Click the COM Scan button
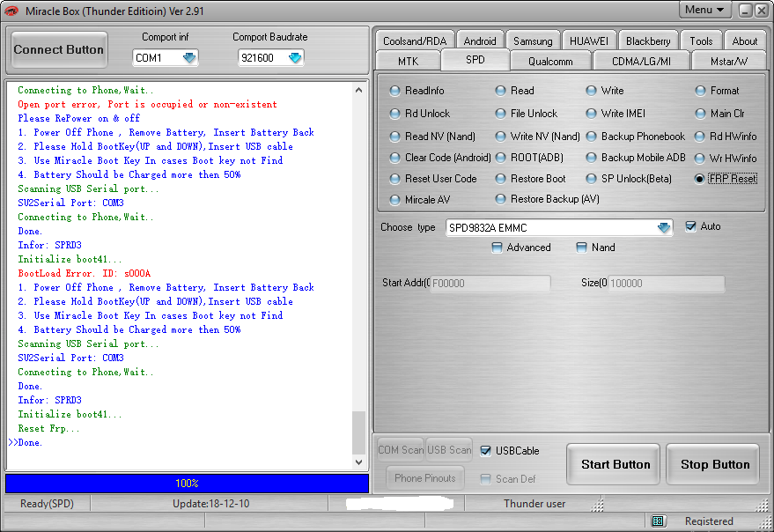The width and height of the screenshot is (774, 532). (x=401, y=450)
